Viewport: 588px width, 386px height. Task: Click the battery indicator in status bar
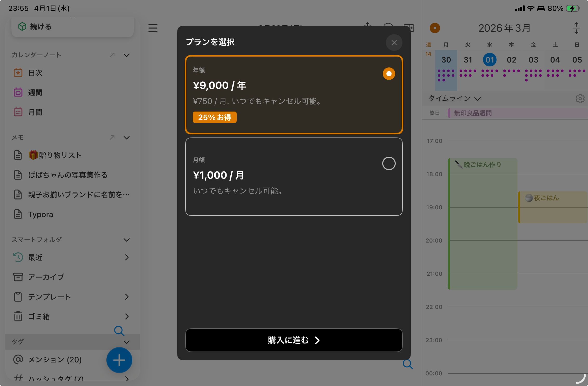573,9
